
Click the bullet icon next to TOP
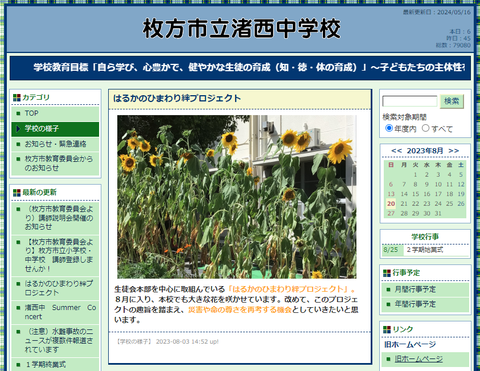click(18, 114)
